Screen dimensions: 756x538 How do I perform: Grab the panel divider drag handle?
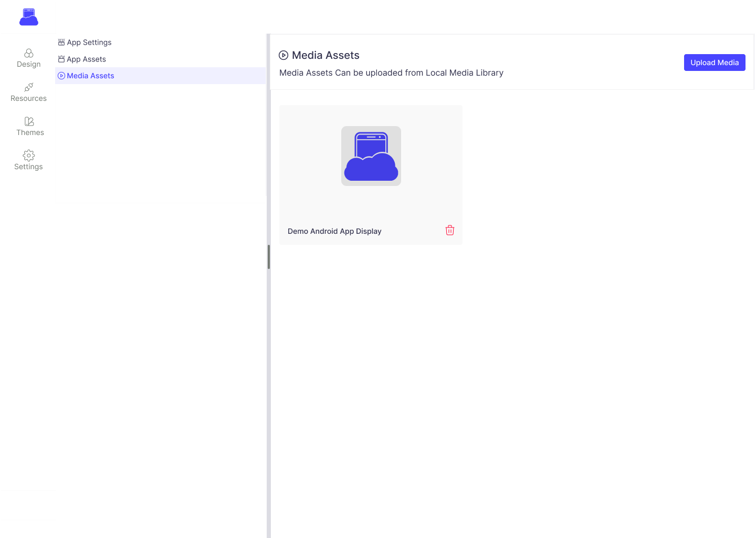[269, 257]
